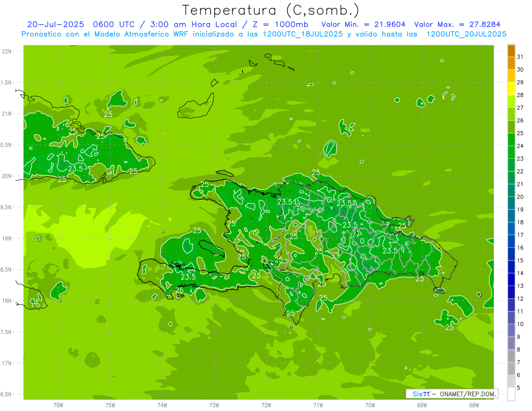Click the "20N" latitude label

(6, 176)
